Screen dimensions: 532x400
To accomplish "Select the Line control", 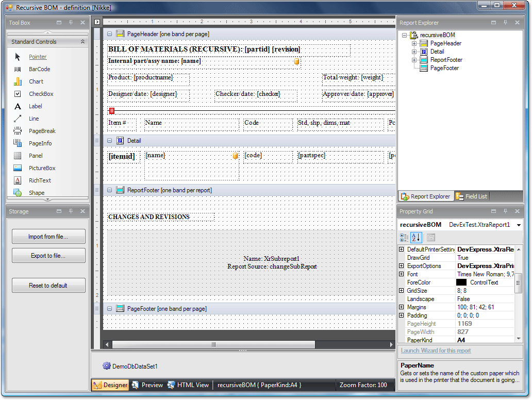I will click(34, 119).
